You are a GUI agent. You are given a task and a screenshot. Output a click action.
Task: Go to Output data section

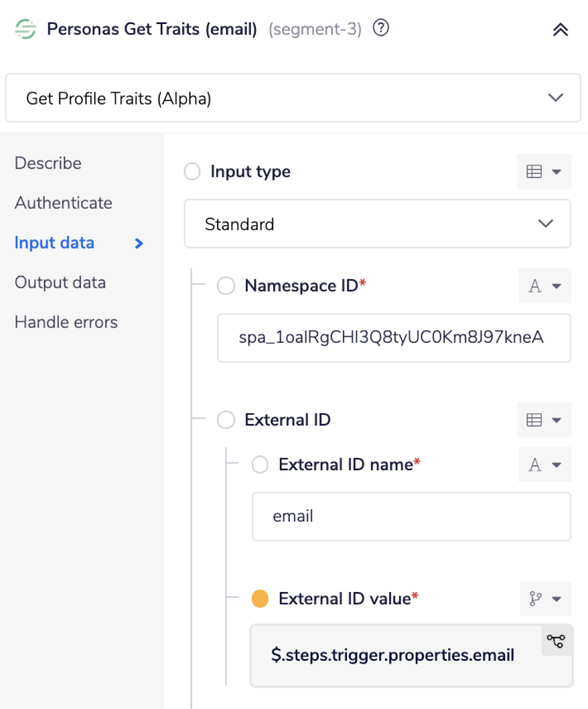pyautogui.click(x=60, y=283)
